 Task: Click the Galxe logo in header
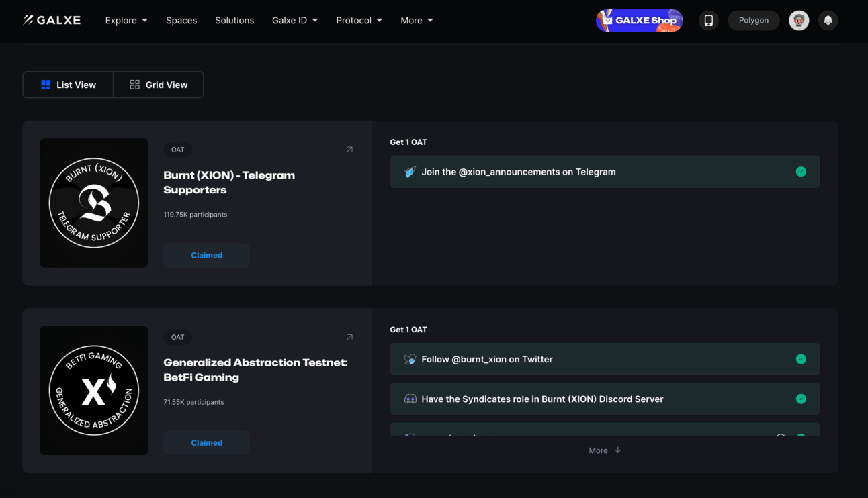pos(52,20)
